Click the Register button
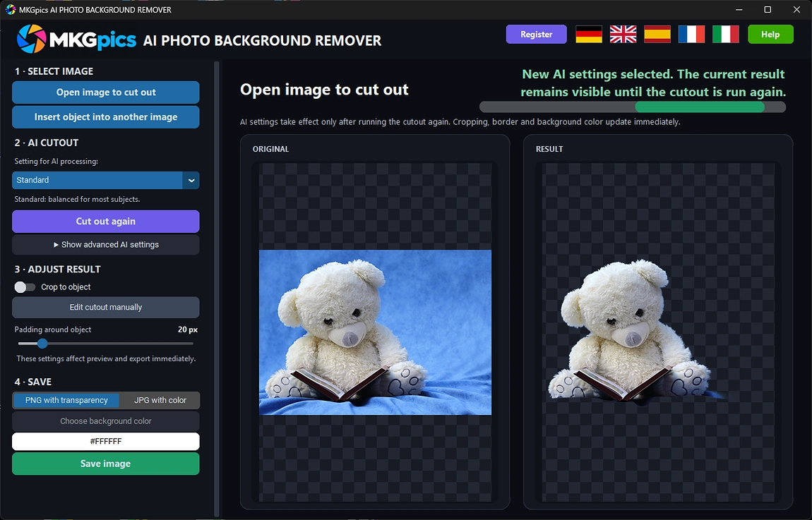Screen dimensions: 812x520 pos(536,34)
